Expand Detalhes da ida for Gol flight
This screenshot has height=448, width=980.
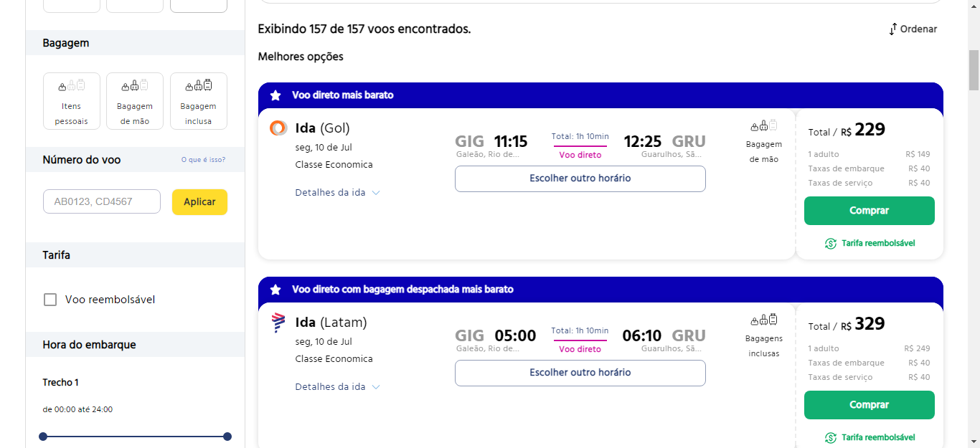point(337,193)
